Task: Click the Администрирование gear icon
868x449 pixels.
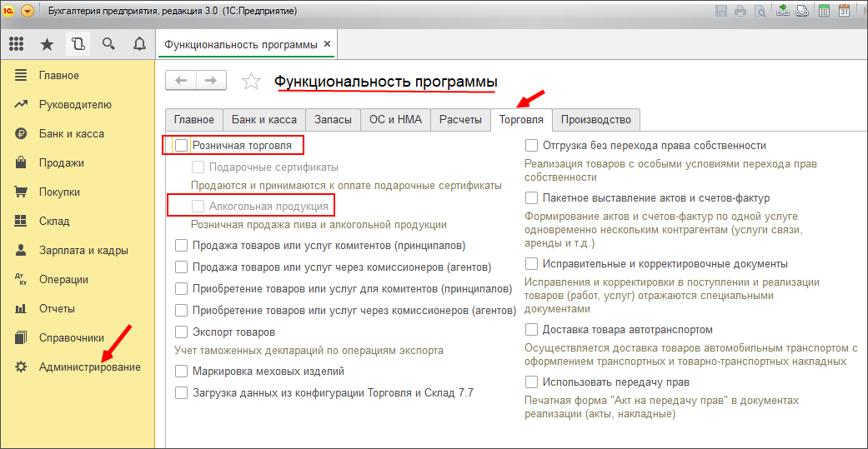Action: [x=21, y=367]
